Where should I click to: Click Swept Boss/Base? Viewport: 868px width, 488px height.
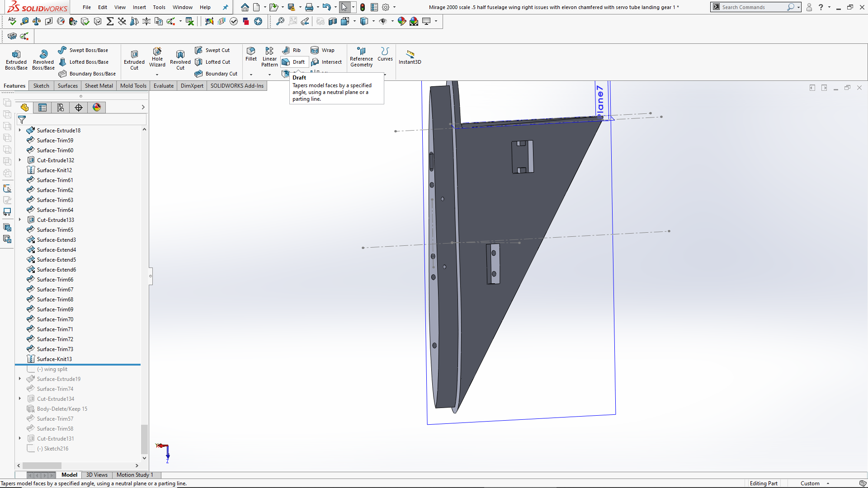83,50
